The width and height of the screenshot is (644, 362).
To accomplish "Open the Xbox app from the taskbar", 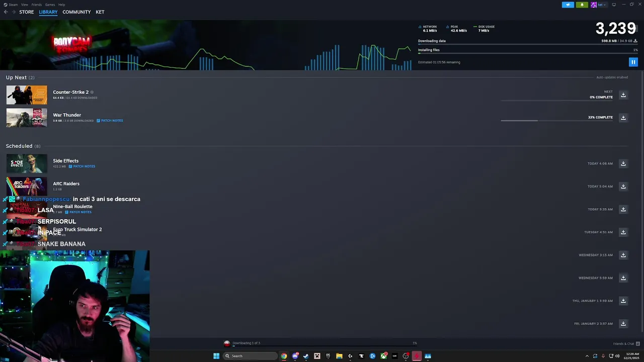I will 383,356.
